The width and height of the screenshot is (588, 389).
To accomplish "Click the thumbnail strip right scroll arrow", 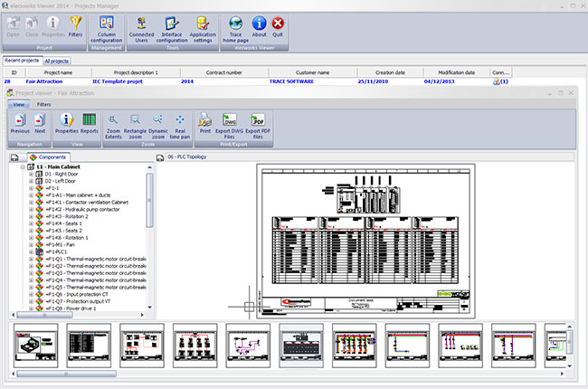I will [x=562, y=374].
